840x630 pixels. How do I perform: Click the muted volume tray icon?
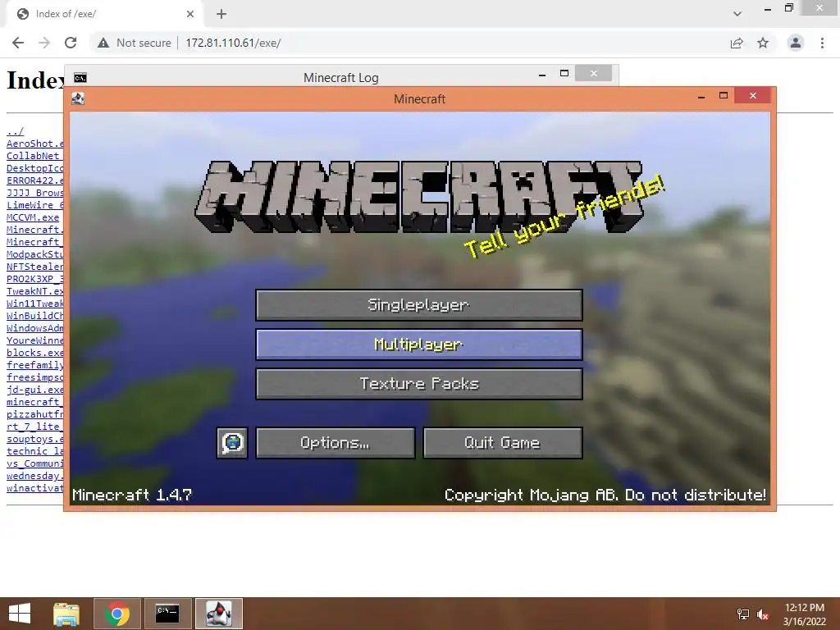762,614
